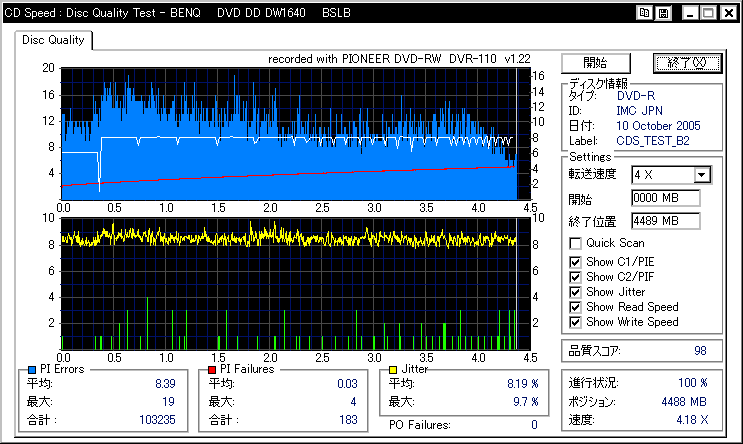The height and width of the screenshot is (444, 743).
Task: Click the disc type value DVD-R
Action: 635,96
